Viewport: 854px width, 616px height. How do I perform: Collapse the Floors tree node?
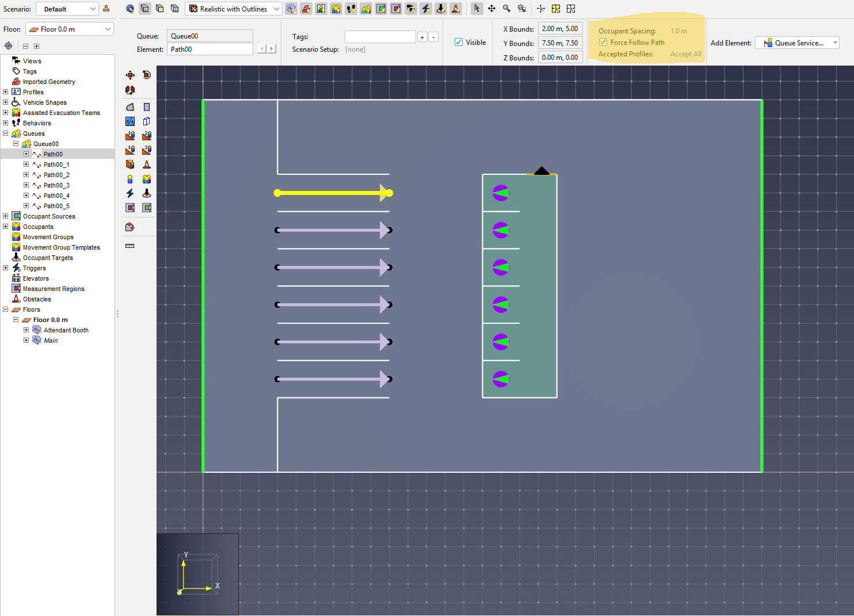pos(5,309)
